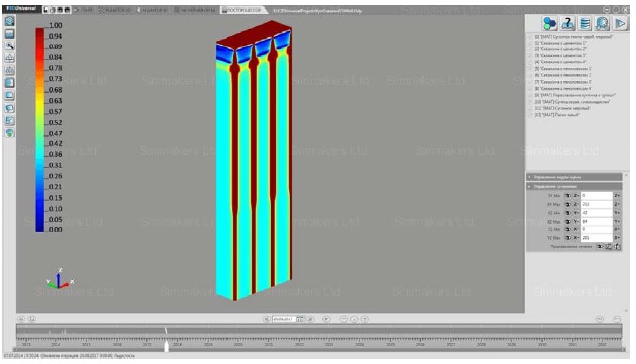
Task: Expand the first gray collapsed panel header
Action: [575, 177]
